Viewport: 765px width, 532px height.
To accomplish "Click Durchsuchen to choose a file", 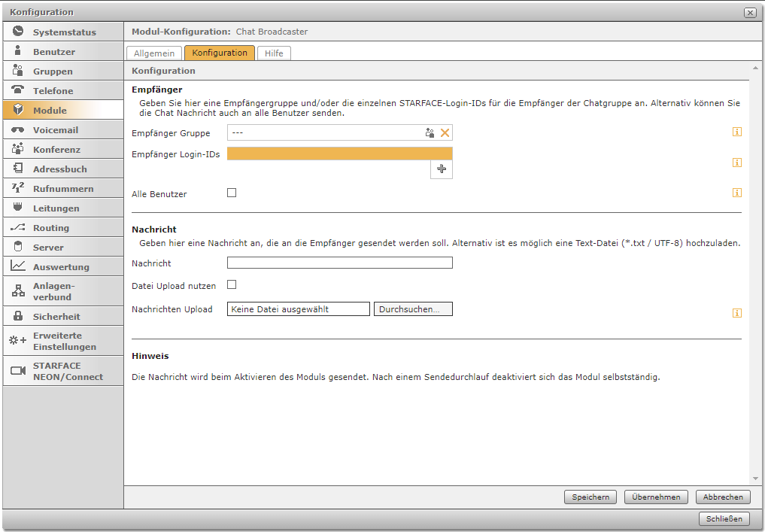I will pyautogui.click(x=413, y=309).
